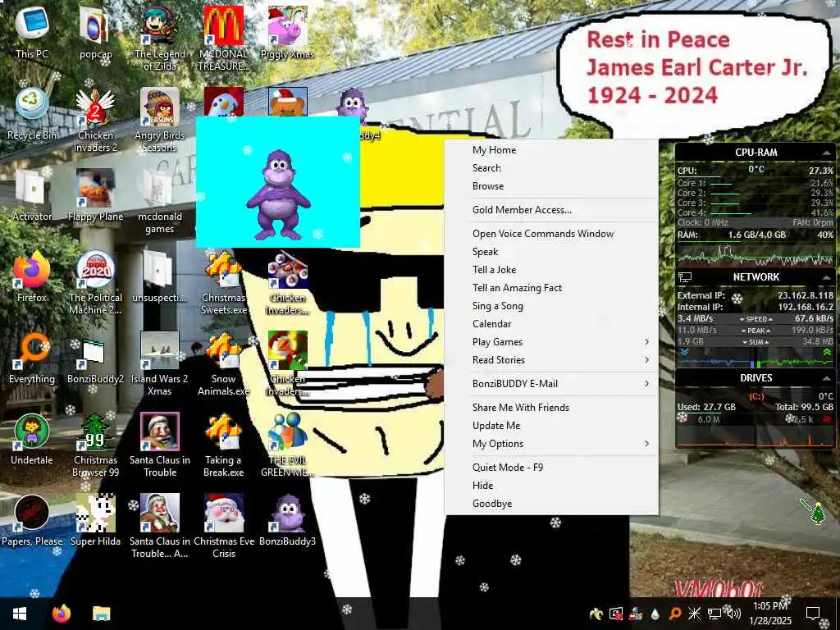Select Update Me menu entry
The height and width of the screenshot is (630, 840).
552,426
